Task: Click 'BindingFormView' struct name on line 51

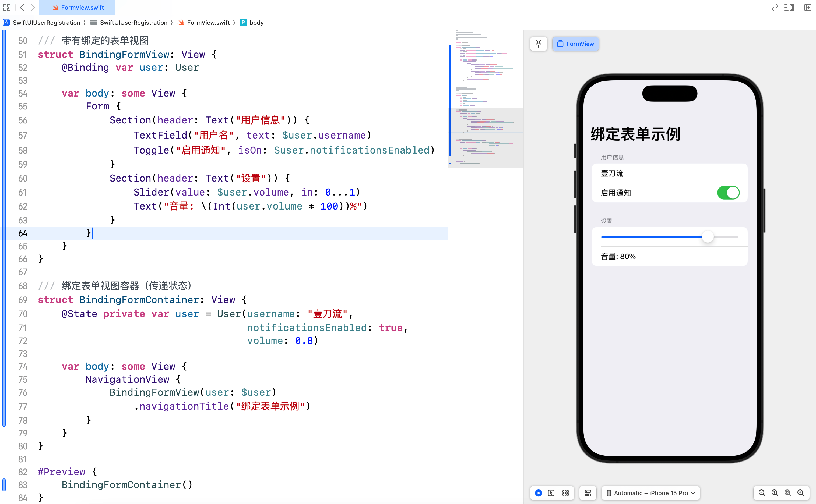Action: pos(124,54)
